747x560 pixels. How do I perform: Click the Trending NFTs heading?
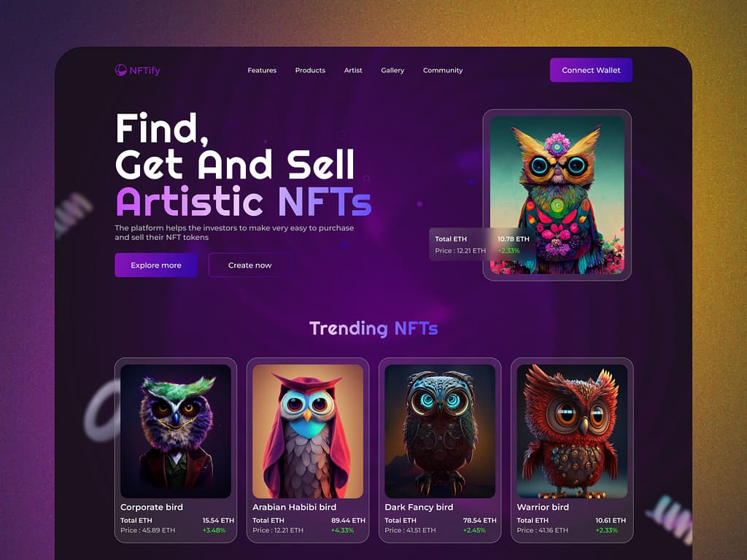pos(373,328)
